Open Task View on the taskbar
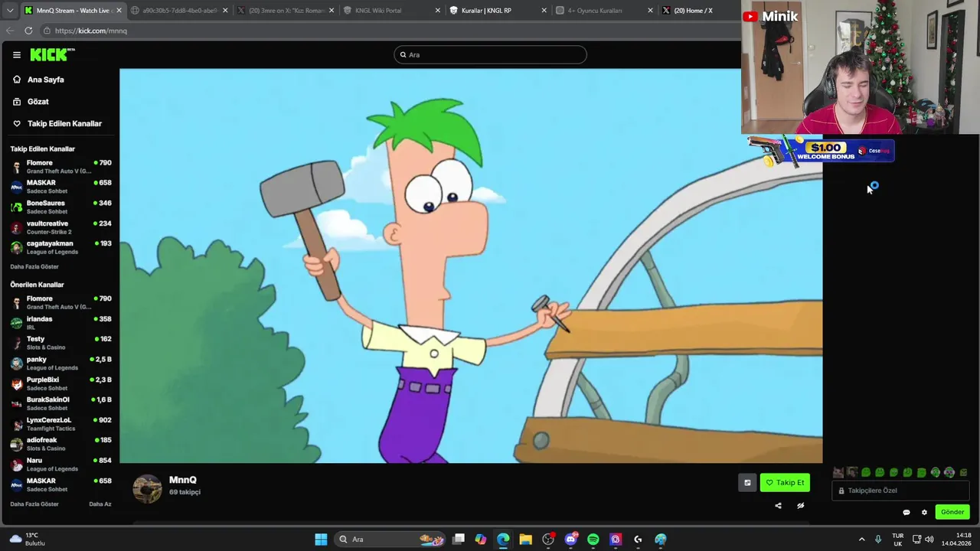The height and width of the screenshot is (551, 980). click(x=458, y=540)
